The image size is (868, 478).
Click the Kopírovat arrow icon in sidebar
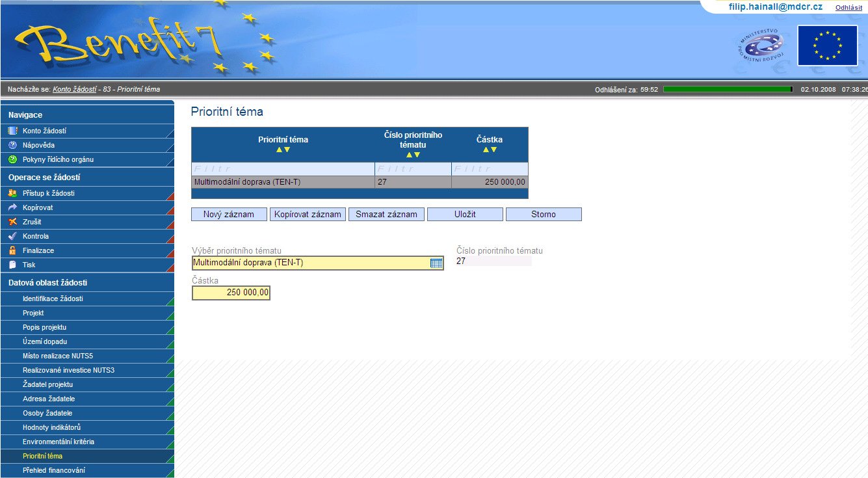[12, 207]
